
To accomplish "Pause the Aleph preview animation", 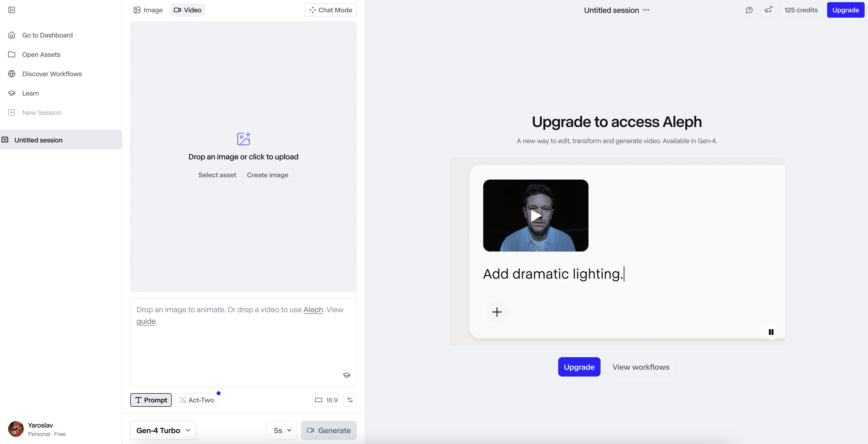I will [x=771, y=332].
